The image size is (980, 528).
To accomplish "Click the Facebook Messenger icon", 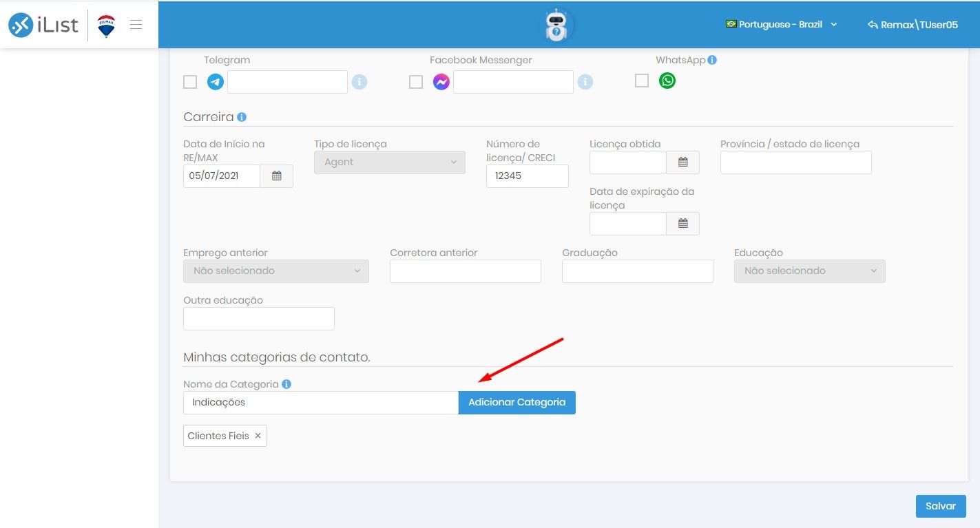I will click(x=441, y=82).
